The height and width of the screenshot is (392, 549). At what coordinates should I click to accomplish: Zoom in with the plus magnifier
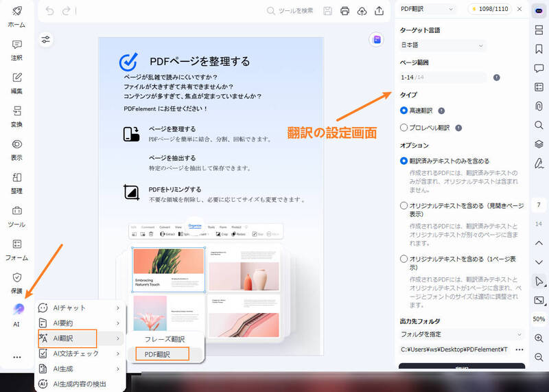[x=539, y=338]
